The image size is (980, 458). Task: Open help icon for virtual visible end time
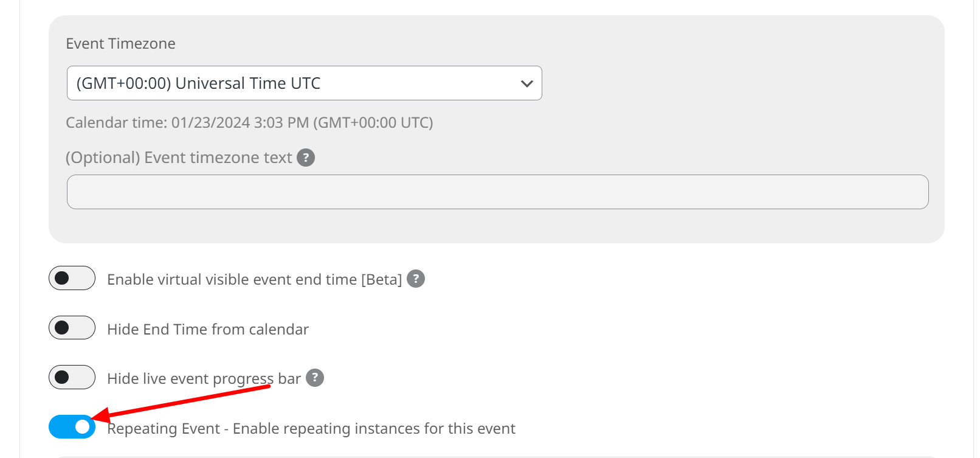tap(416, 279)
